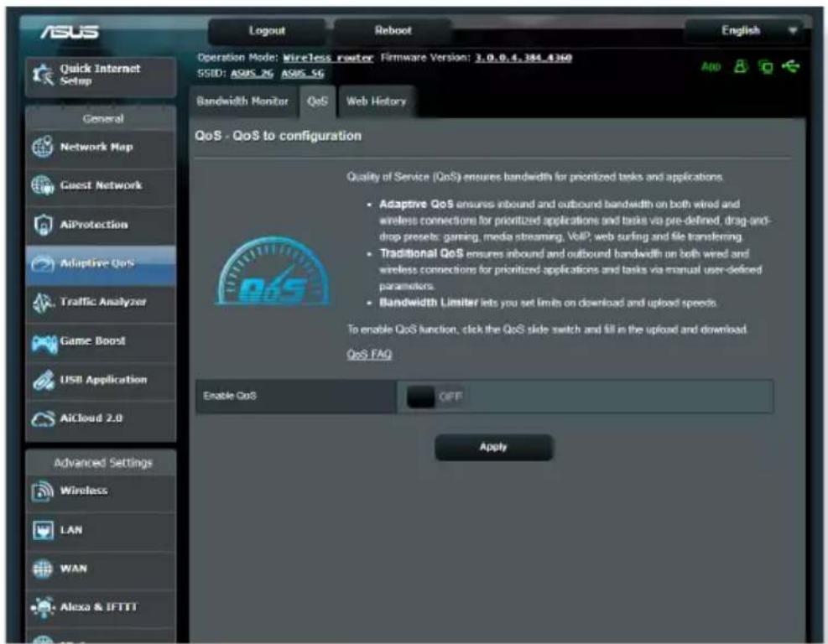Open Alexa & IFTTT settings item
Screen dimensions: 828x644
click(x=101, y=608)
